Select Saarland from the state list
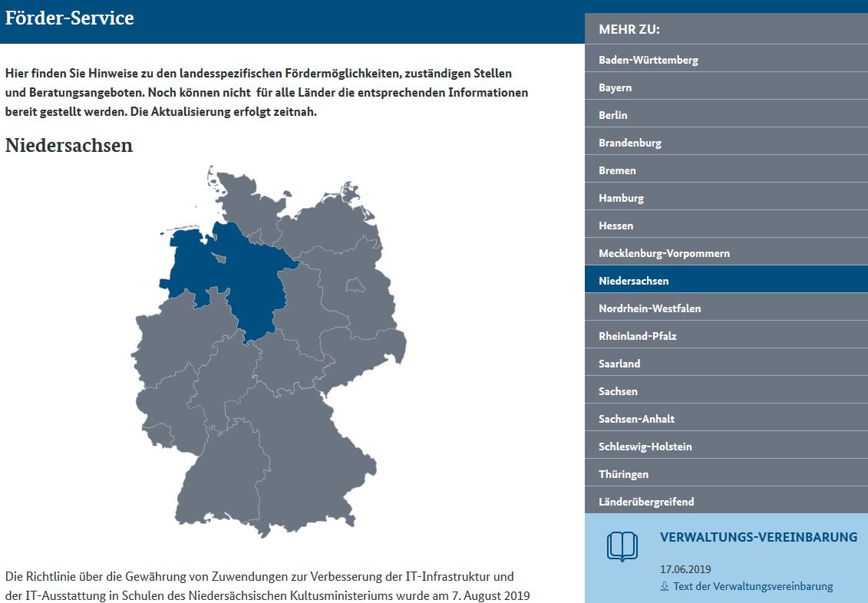868x603 pixels. point(619,362)
